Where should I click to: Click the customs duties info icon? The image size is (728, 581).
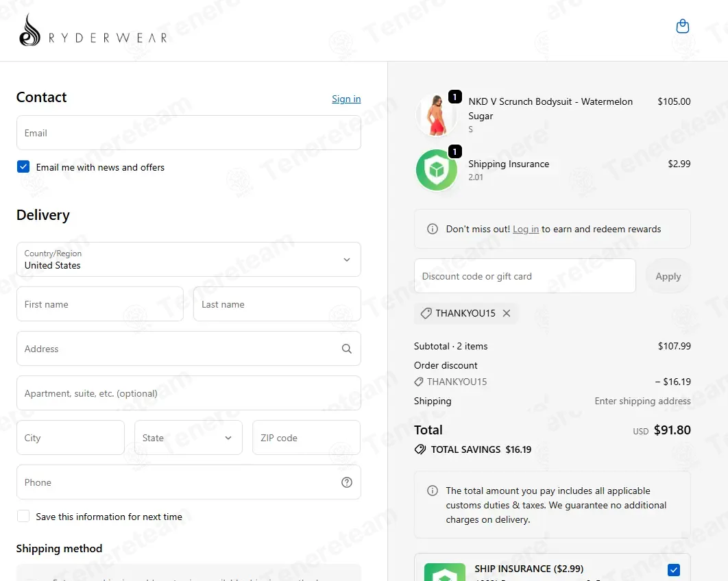pyautogui.click(x=433, y=491)
